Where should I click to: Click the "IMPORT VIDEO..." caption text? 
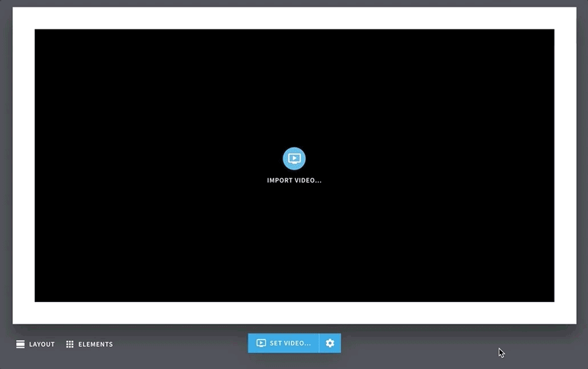294,180
